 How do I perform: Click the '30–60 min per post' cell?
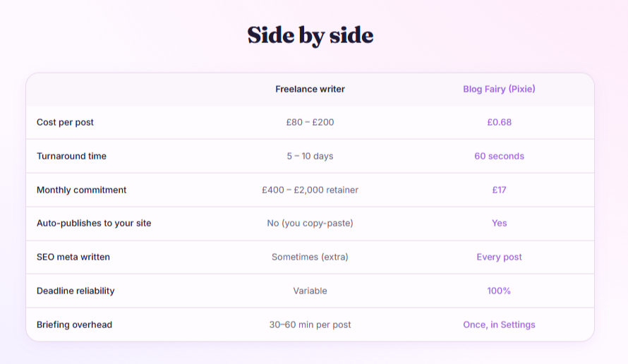310,324
